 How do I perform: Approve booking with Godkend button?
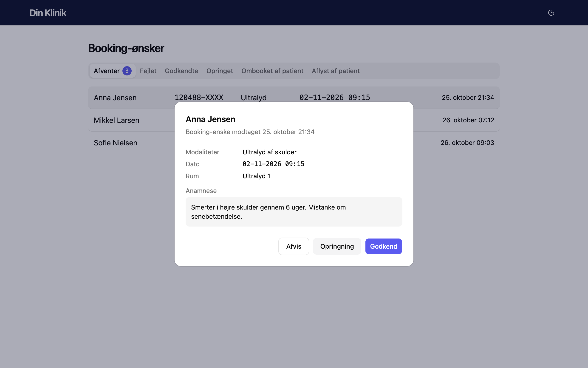tap(383, 246)
